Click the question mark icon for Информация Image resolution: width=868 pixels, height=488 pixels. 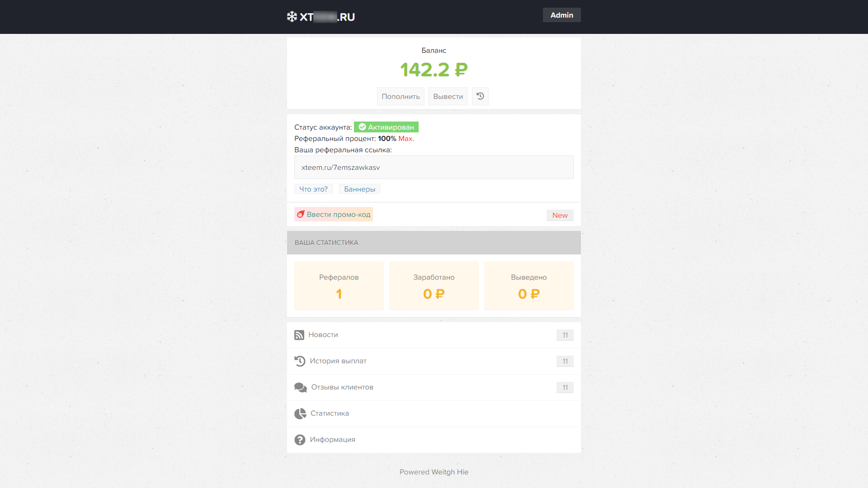pos(300,440)
